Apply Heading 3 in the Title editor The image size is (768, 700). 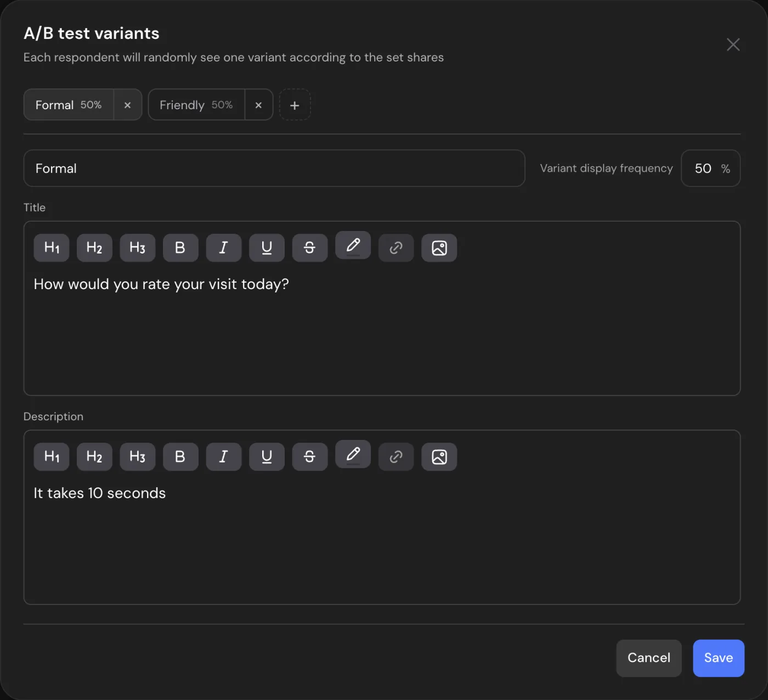[x=138, y=248]
